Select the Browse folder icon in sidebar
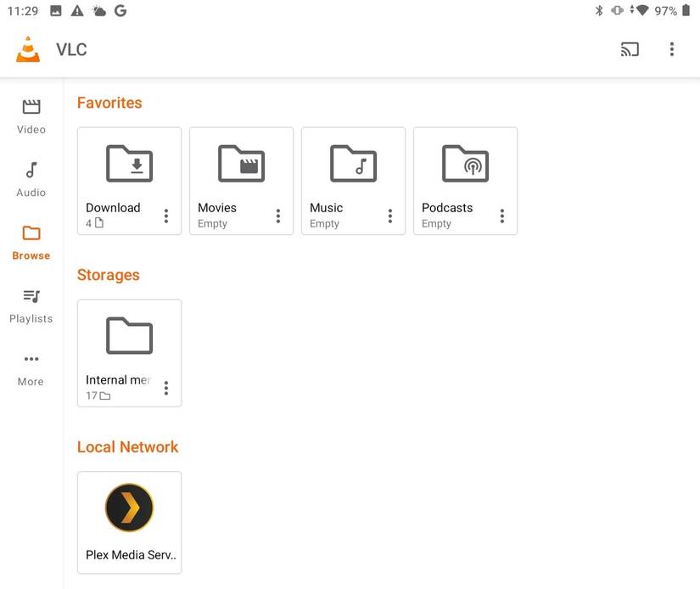700x589 pixels. click(x=31, y=233)
